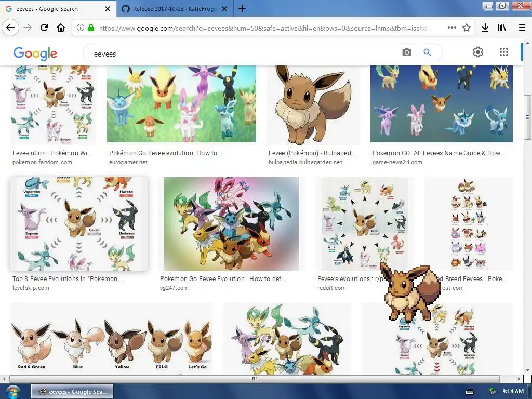The height and width of the screenshot is (399, 532).
Task: Open Google settings gear
Action: pyautogui.click(x=478, y=52)
